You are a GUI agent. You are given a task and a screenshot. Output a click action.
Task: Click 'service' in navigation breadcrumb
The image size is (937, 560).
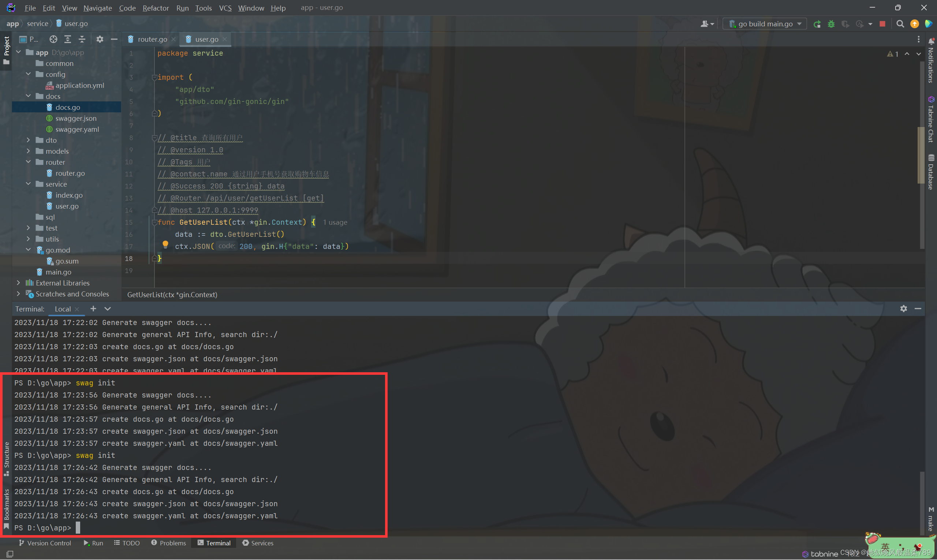(x=37, y=23)
